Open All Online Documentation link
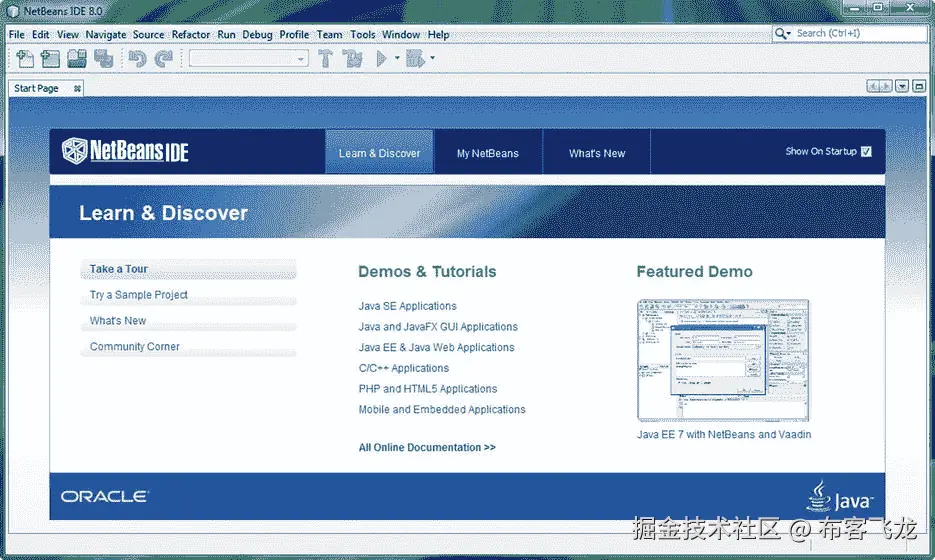935x560 pixels. pyautogui.click(x=427, y=447)
